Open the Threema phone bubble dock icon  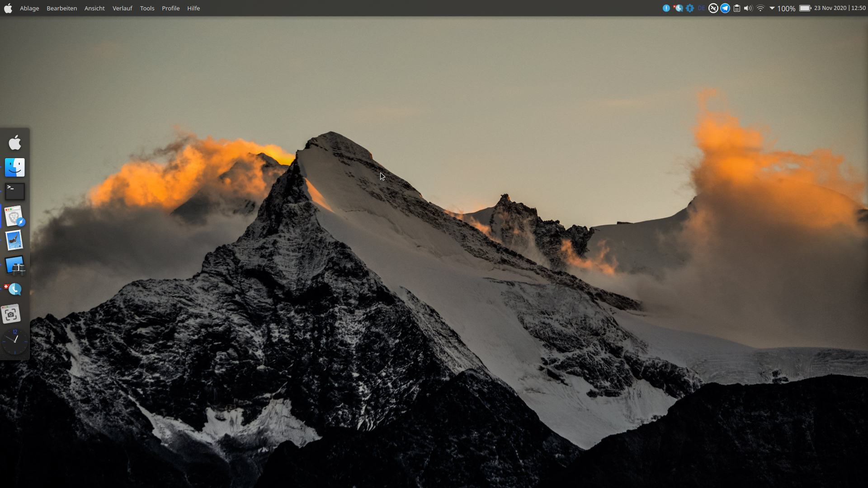pos(14,289)
